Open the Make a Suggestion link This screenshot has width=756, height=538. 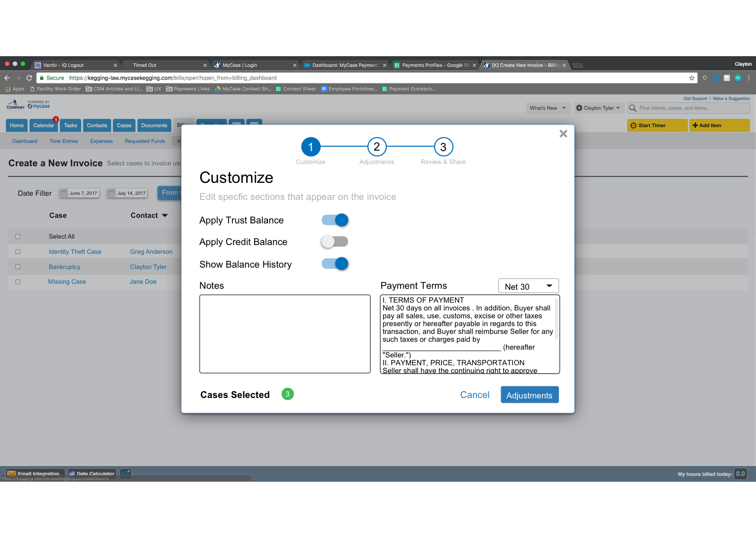(x=731, y=99)
